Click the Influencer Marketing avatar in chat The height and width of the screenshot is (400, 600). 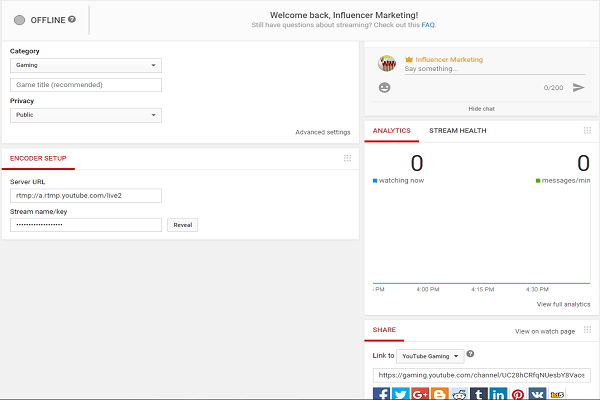[x=387, y=64]
